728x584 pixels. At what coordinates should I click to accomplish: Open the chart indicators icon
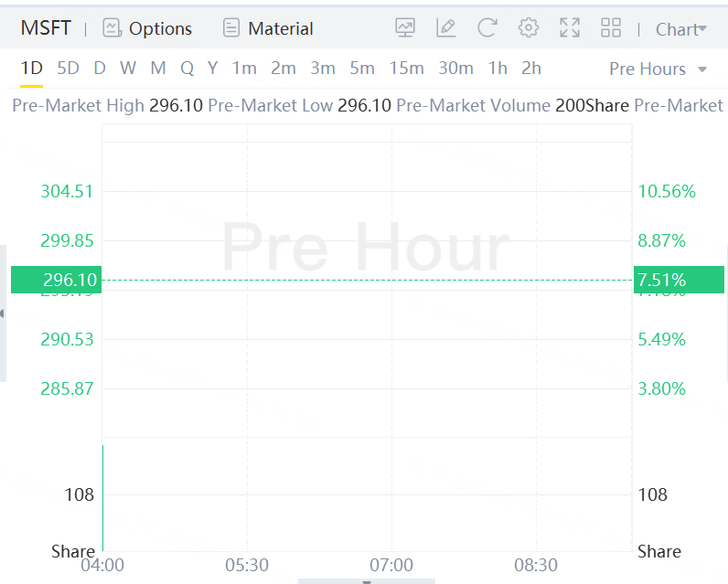[x=405, y=28]
